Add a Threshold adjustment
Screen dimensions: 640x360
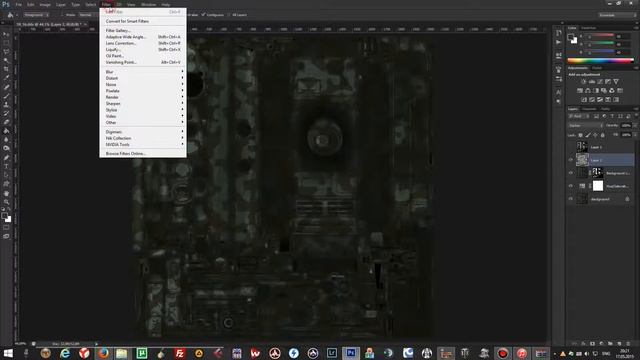[x=600, y=100]
